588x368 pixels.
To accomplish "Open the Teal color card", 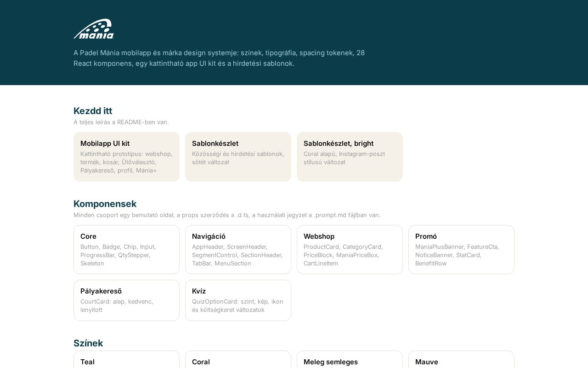I will point(126,360).
